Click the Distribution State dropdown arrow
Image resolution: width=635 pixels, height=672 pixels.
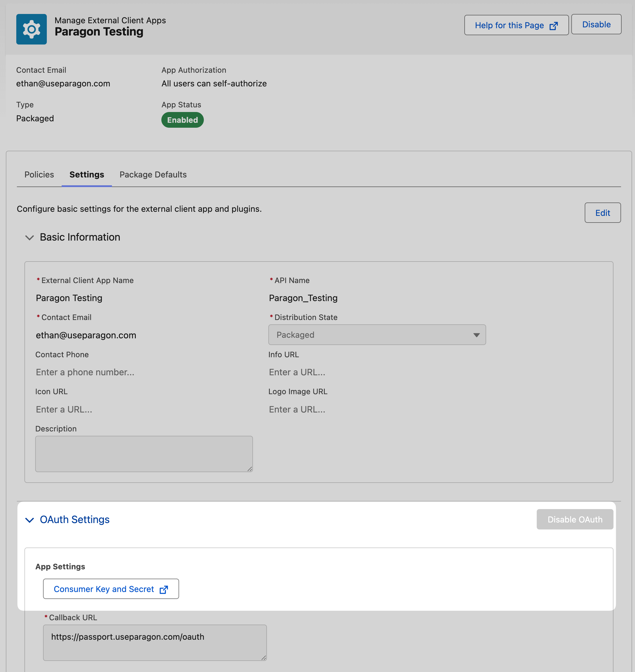[x=476, y=335]
